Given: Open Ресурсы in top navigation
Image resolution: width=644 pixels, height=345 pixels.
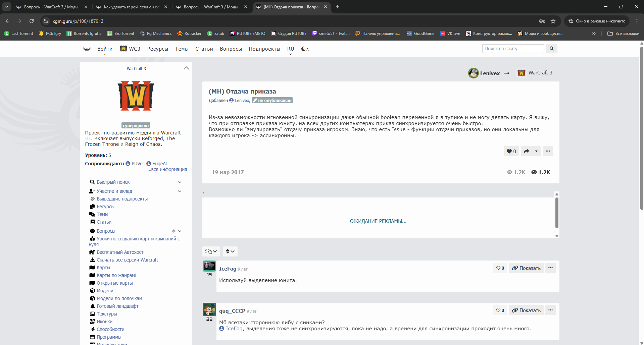Looking at the screenshot, I should pos(157,49).
